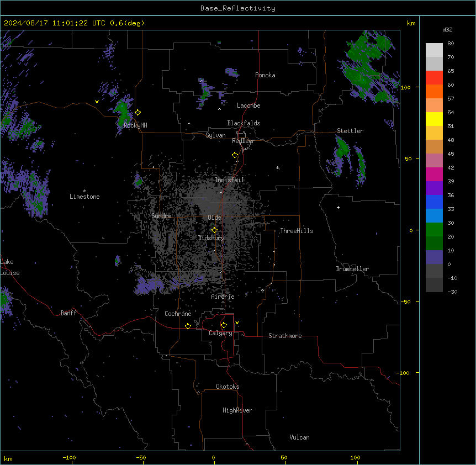Screen dimensions: 476x465
Task: Click the Sundre town label
Action: 161,216
